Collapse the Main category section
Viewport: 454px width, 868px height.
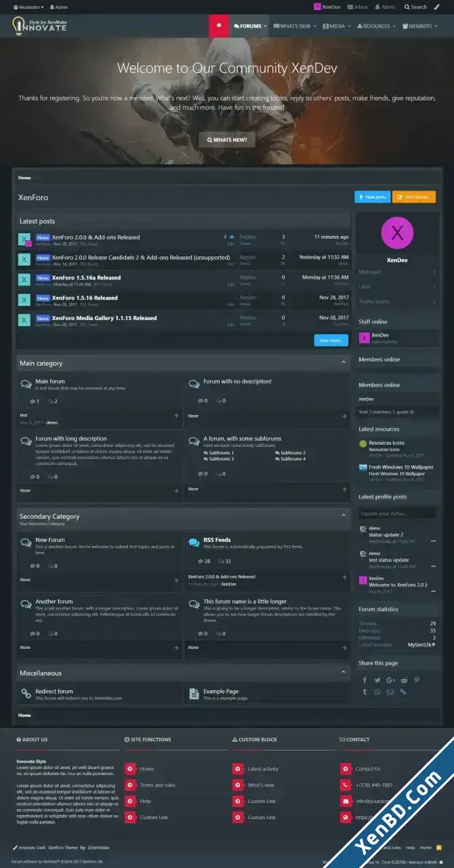(344, 363)
